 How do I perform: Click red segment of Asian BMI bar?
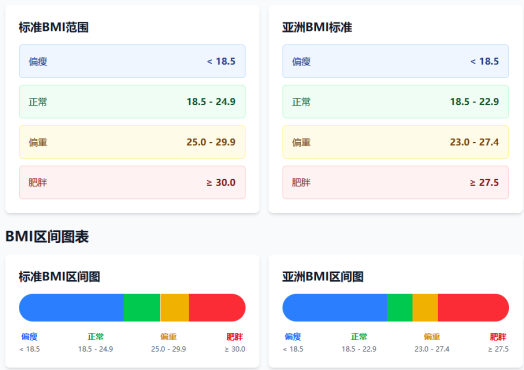click(x=474, y=308)
